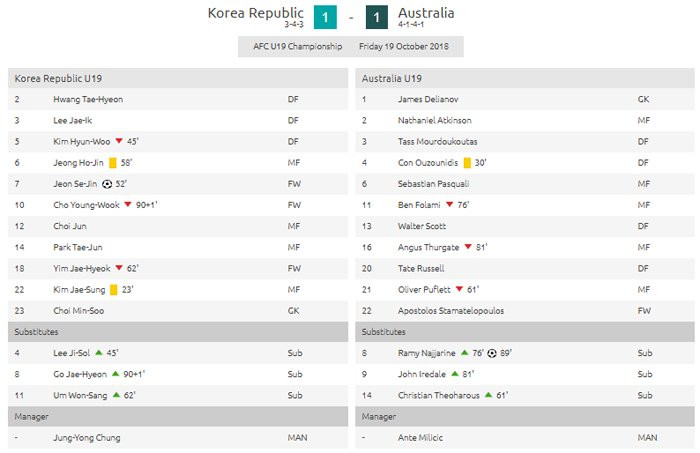The image size is (700, 453).
Task: Select the AFC U19 Championship label
Action: (294, 46)
